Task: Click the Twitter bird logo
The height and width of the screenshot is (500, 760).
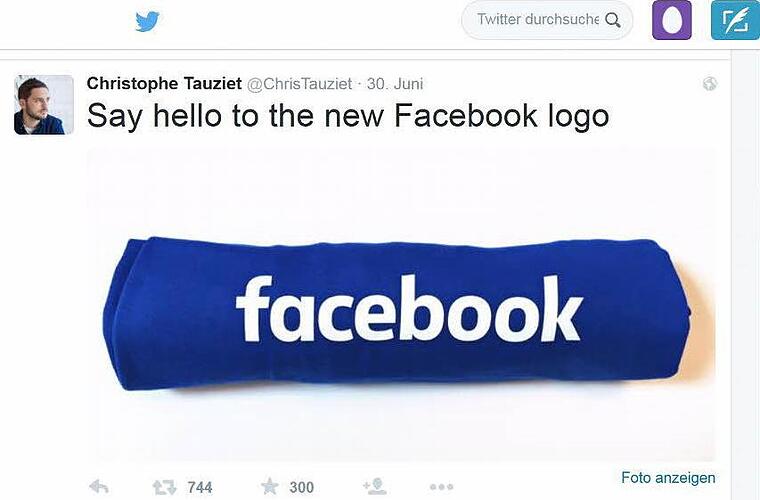Action: pyautogui.click(x=147, y=21)
